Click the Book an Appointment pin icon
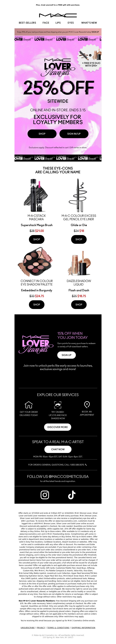Screen dimensions: 116x644 click(x=87, y=404)
